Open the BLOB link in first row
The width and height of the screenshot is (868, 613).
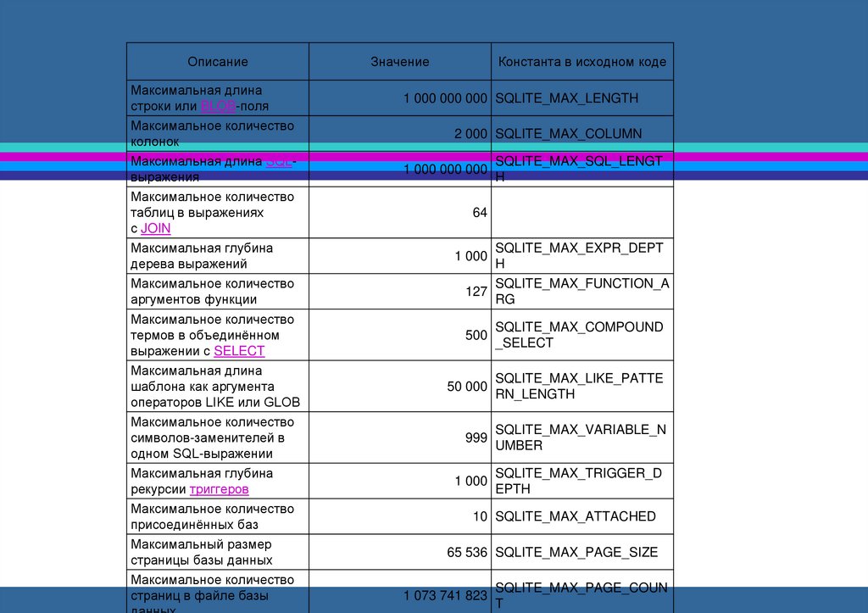click(x=217, y=106)
